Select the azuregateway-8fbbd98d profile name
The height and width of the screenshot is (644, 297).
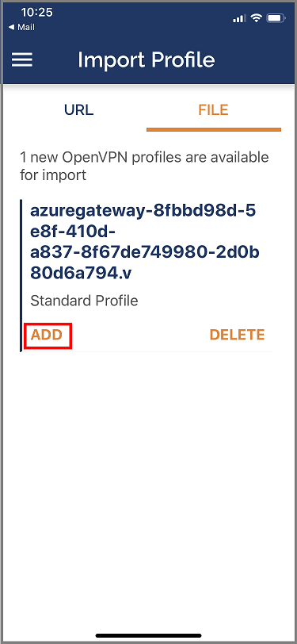pyautogui.click(x=144, y=243)
